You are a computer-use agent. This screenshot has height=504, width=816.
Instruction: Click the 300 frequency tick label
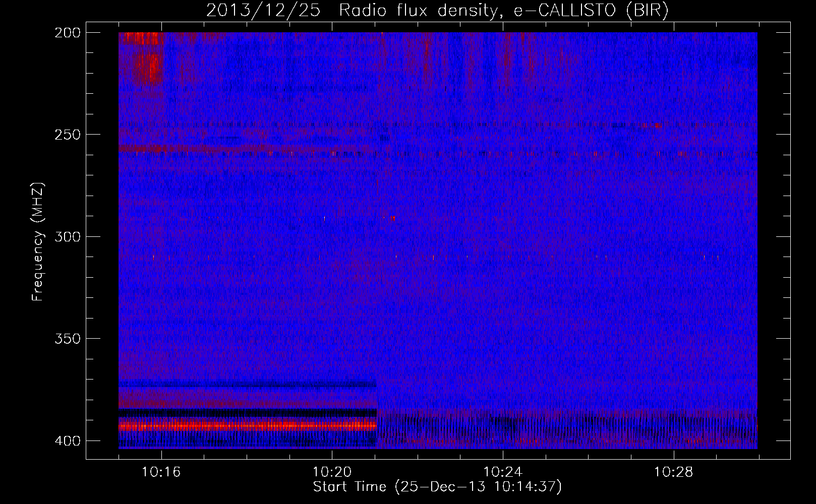[x=68, y=236]
